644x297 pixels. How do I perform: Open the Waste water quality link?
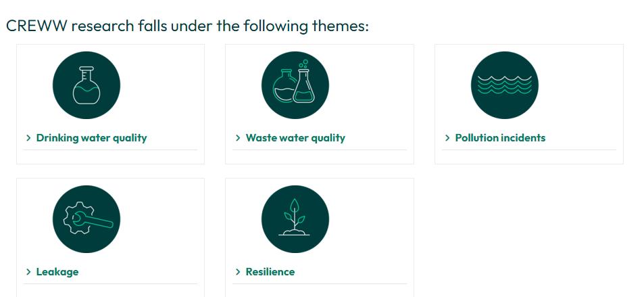(295, 138)
